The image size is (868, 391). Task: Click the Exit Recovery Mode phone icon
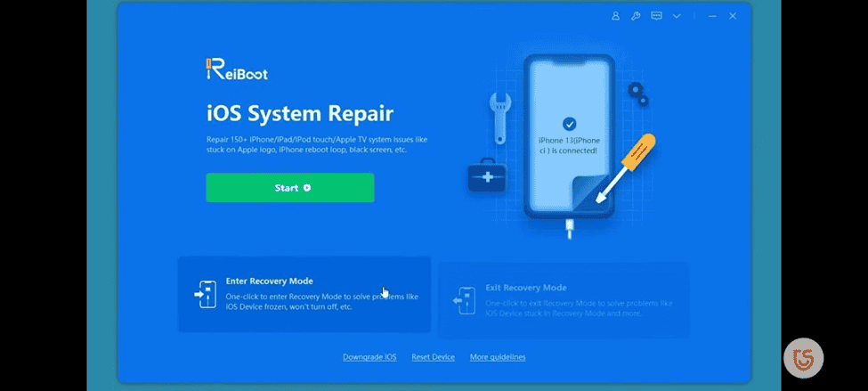click(x=465, y=300)
